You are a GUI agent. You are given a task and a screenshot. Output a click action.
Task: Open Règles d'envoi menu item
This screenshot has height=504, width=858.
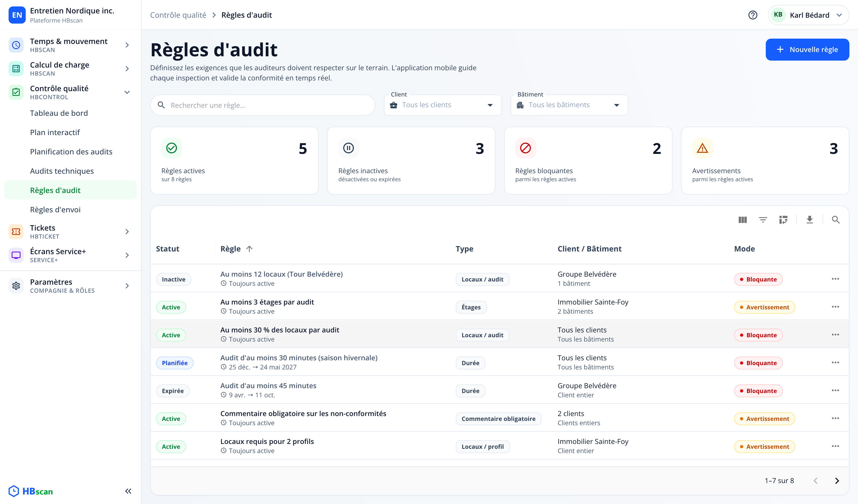tap(71, 210)
